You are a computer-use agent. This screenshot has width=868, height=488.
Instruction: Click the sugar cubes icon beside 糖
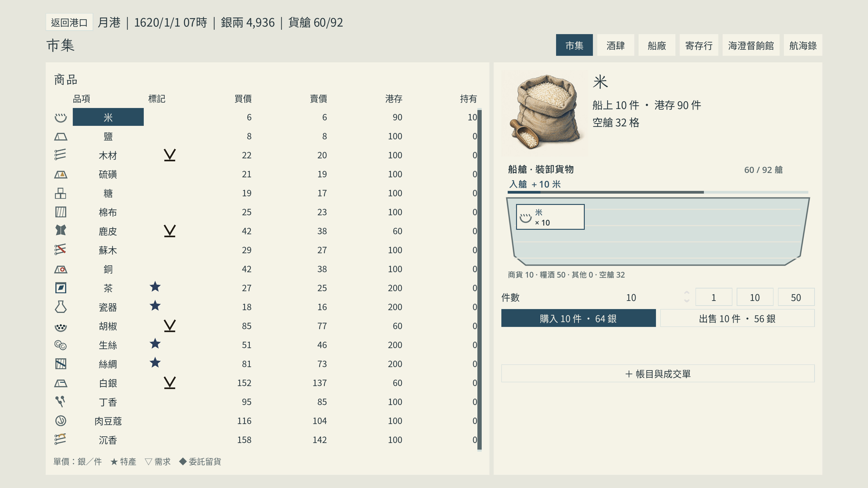[x=60, y=193]
